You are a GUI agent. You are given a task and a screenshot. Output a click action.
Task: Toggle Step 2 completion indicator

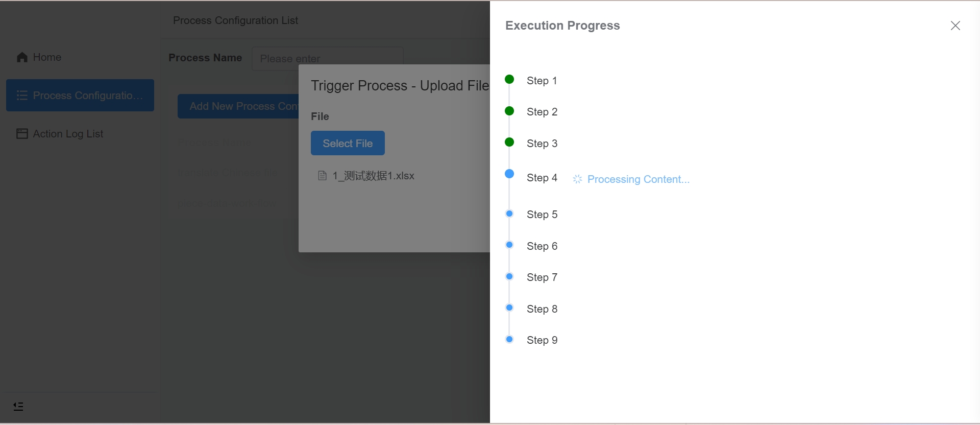pyautogui.click(x=509, y=110)
